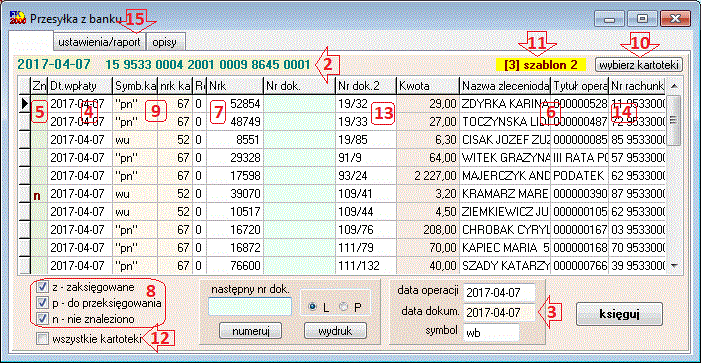Click the data dokum. date field
The height and width of the screenshot is (363, 701).
[499, 312]
